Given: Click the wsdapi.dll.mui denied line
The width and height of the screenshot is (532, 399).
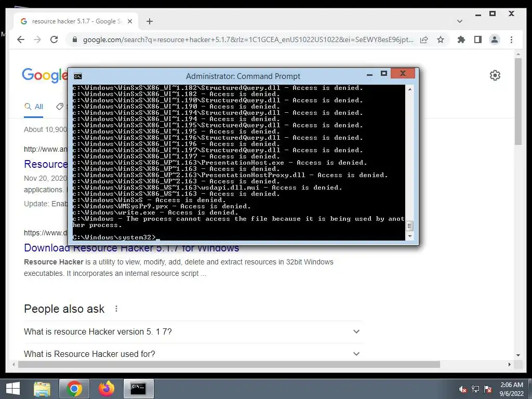Looking at the screenshot, I should point(207,188).
